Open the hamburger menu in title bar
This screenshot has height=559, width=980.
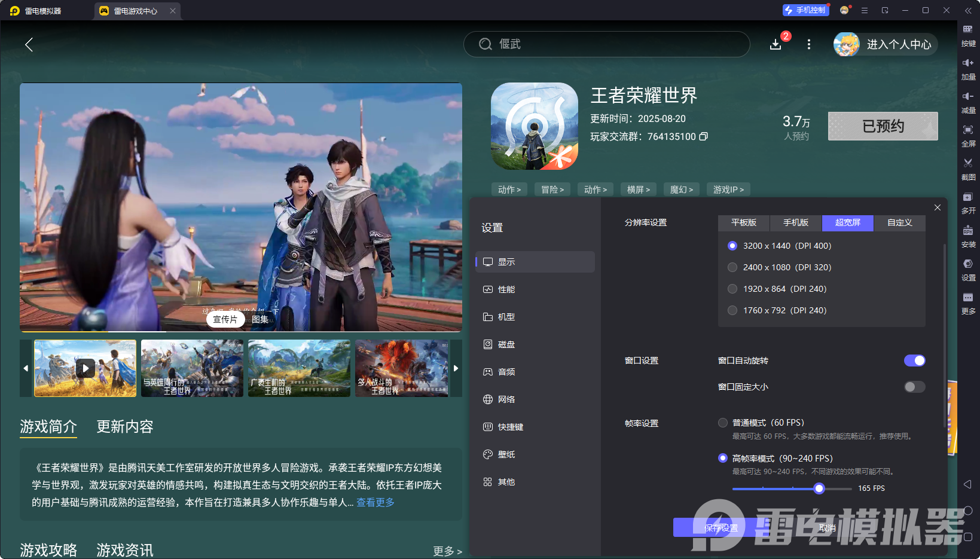pos(865,10)
